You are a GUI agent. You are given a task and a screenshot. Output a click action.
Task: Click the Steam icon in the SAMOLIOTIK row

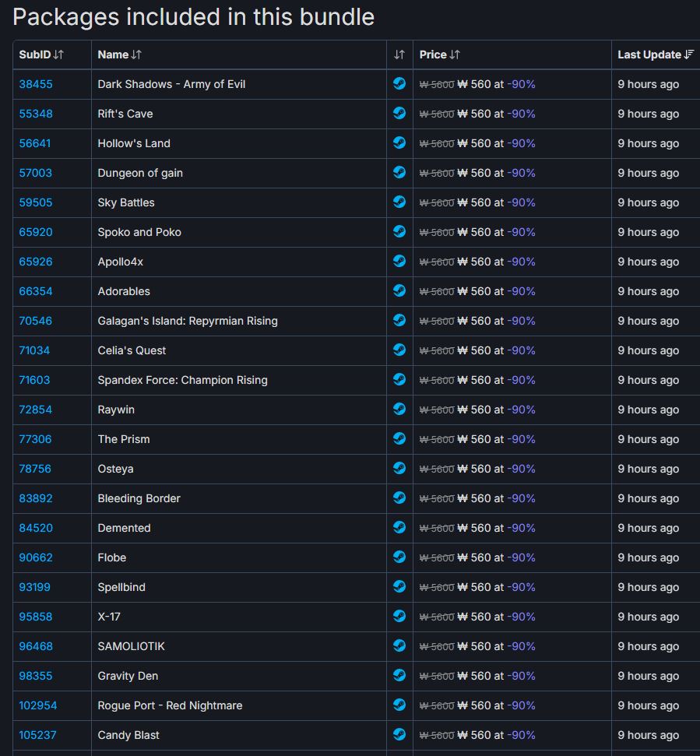coord(399,645)
